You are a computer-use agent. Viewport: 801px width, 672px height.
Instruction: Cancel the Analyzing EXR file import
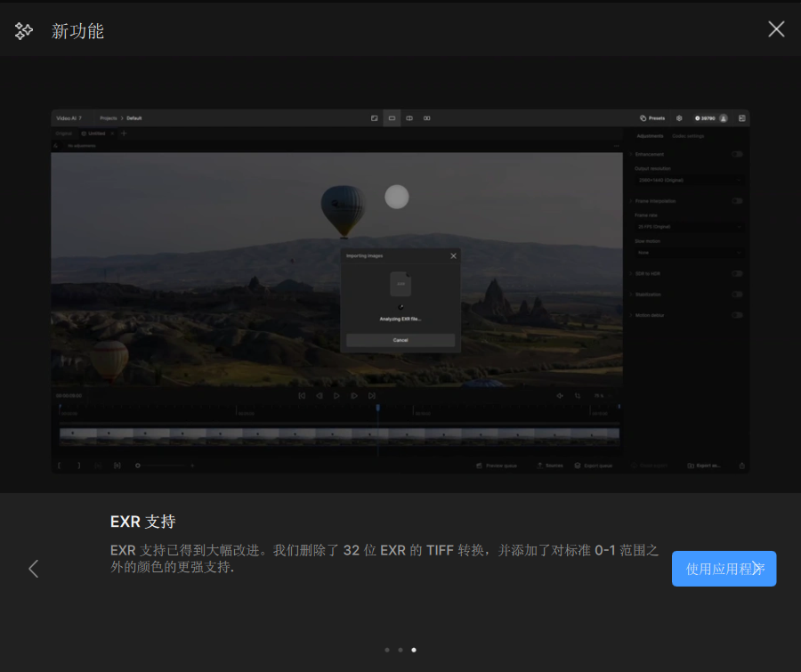click(400, 339)
